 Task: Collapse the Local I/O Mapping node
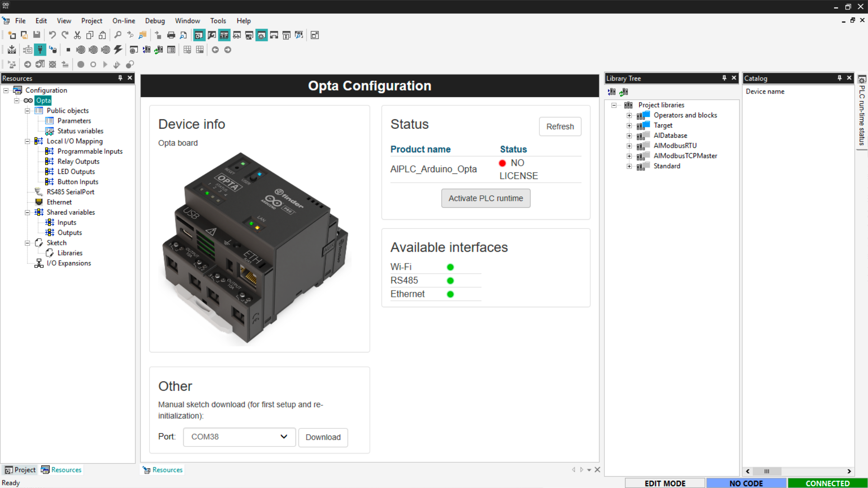(x=28, y=141)
